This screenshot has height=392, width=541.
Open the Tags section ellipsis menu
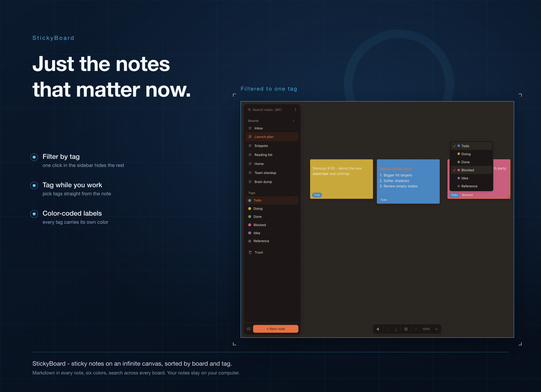pyautogui.click(x=293, y=193)
